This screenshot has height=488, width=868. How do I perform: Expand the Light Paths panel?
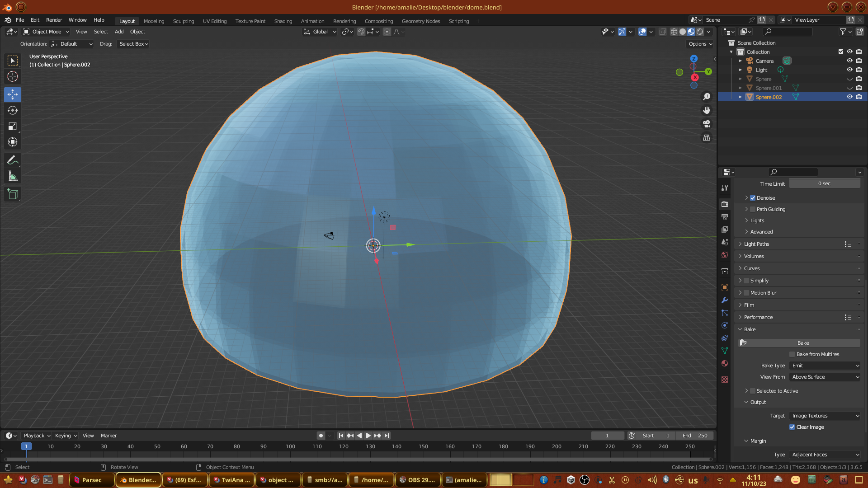coord(756,244)
